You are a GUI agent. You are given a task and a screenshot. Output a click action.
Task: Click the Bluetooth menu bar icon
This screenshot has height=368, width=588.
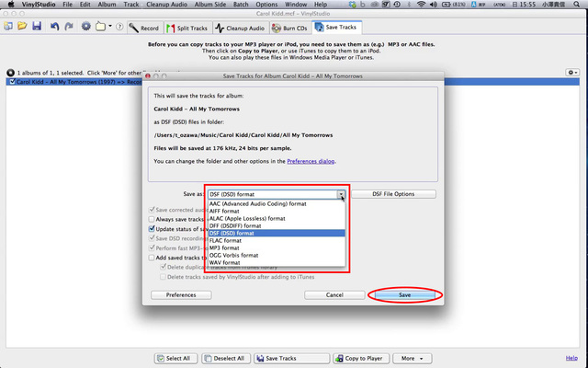coord(409,5)
